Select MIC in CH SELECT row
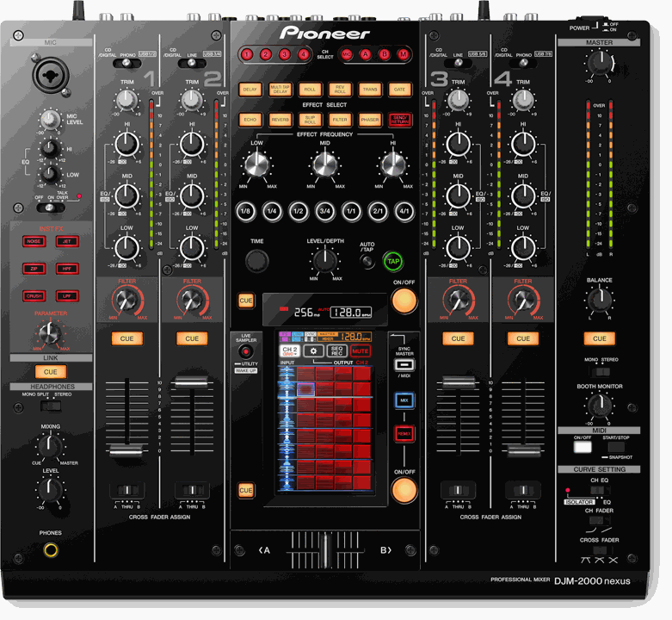Viewport: 672px width, 620px height. (346, 54)
